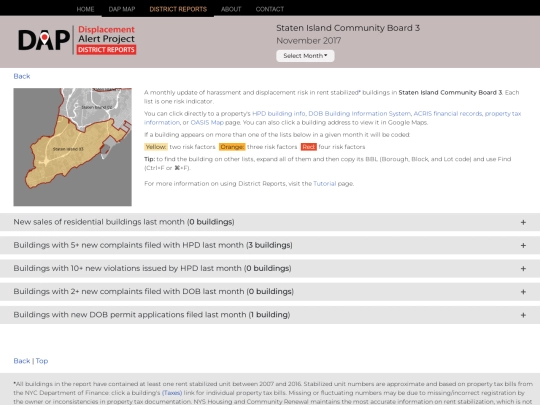Click the Yellow risk factor label
The height and width of the screenshot is (405, 540).
click(156, 147)
